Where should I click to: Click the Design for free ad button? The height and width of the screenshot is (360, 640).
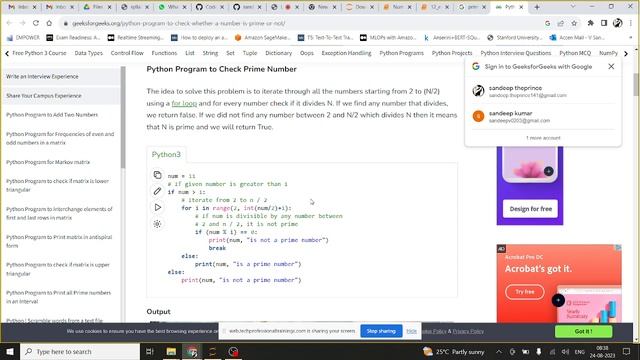530,209
